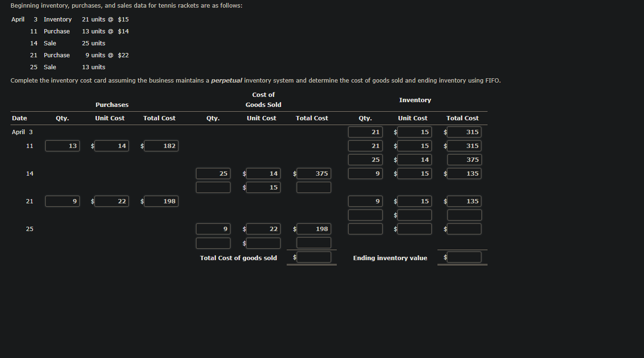Focus April 21 purchases total cost 198
Image resolution: width=644 pixels, height=358 pixels.
[161, 201]
